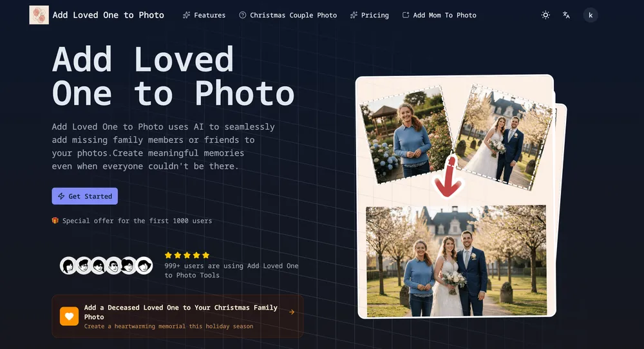The image size is (644, 349).
Task: Go to Christmas Couple Photo page
Action: point(288,15)
